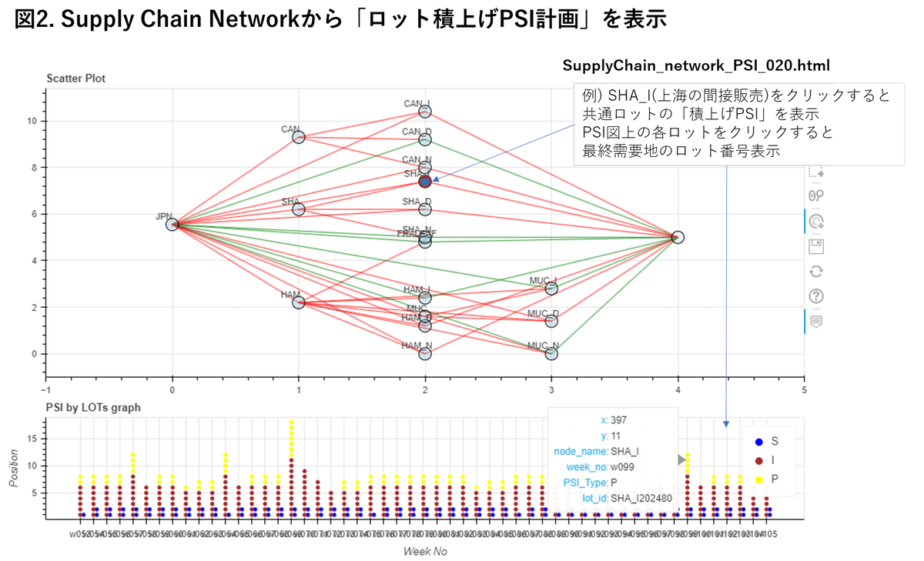Click the highlighted SHA_I node
Screen dimensions: 924x561
423,182
